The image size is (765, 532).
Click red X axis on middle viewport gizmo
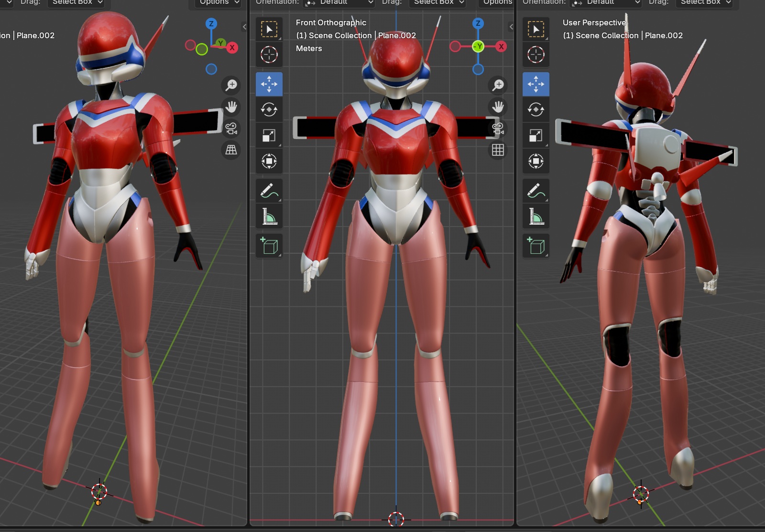[501, 46]
